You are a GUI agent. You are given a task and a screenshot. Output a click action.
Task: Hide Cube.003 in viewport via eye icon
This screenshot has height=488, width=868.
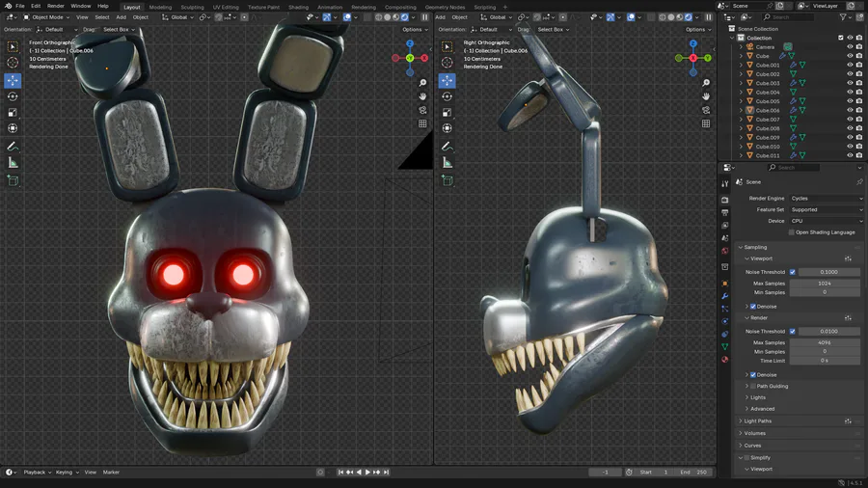[850, 83]
